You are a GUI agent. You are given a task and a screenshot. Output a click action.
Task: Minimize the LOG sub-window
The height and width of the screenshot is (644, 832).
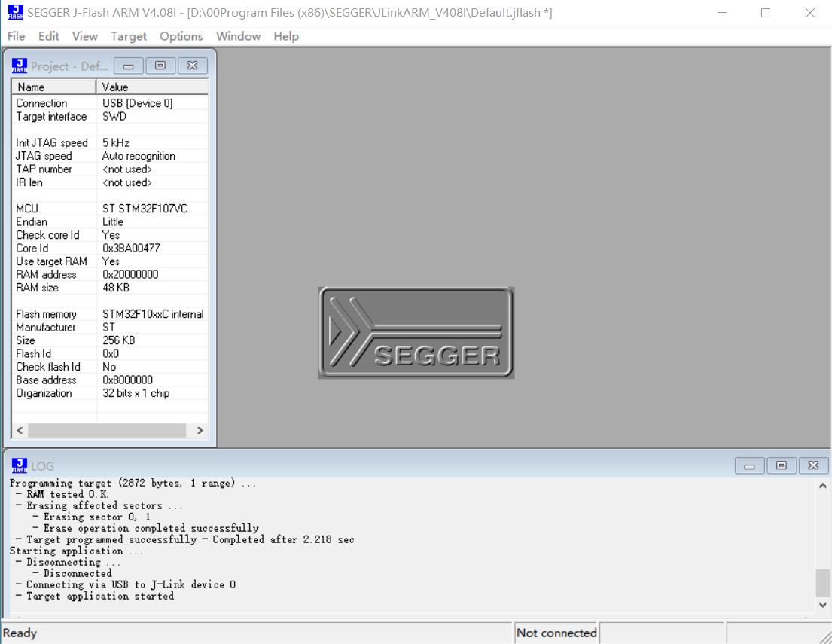[749, 465]
